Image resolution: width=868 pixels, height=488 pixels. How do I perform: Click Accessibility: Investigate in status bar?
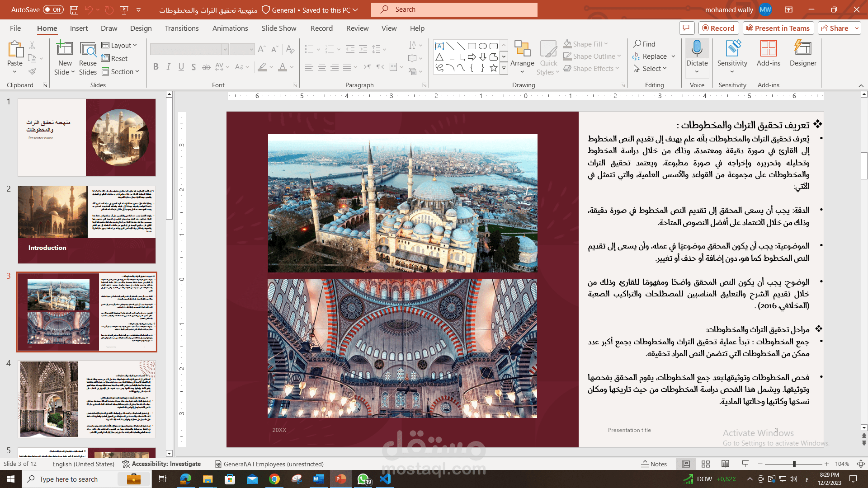pos(161,464)
